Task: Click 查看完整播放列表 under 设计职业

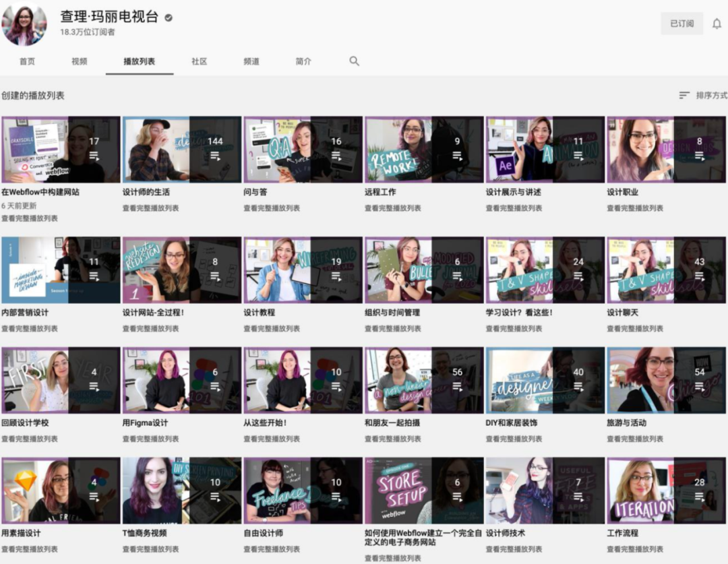Action: click(635, 208)
